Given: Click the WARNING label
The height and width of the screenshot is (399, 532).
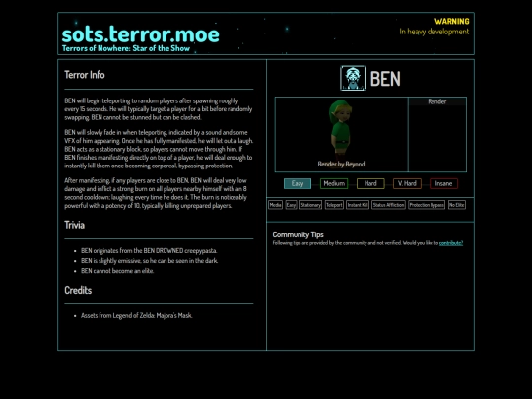Looking at the screenshot, I should tap(452, 22).
